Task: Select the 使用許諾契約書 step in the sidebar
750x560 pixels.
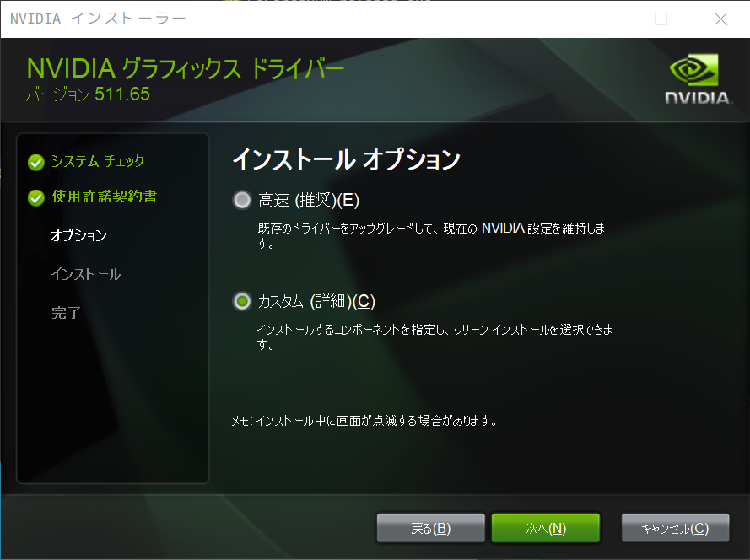Action: 105,197
